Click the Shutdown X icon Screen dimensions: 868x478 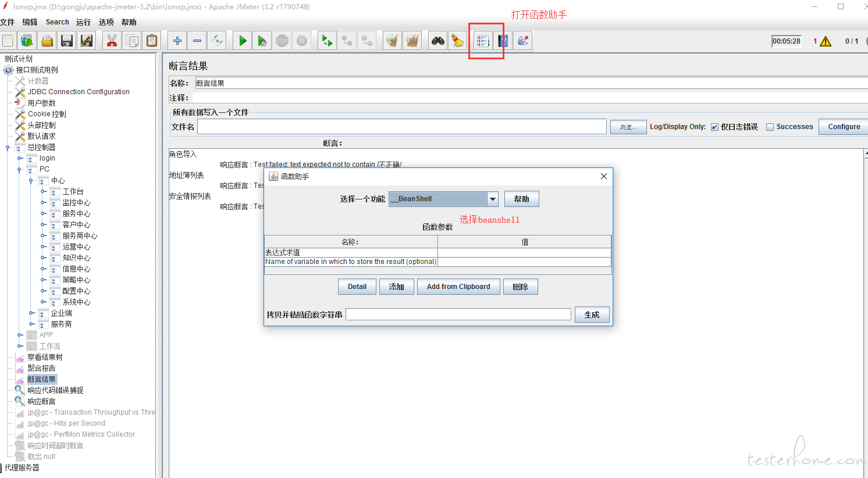(x=302, y=41)
